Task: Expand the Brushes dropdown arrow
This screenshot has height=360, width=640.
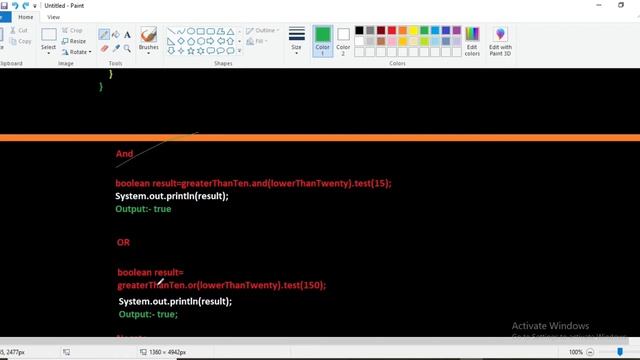Action: pos(149,53)
